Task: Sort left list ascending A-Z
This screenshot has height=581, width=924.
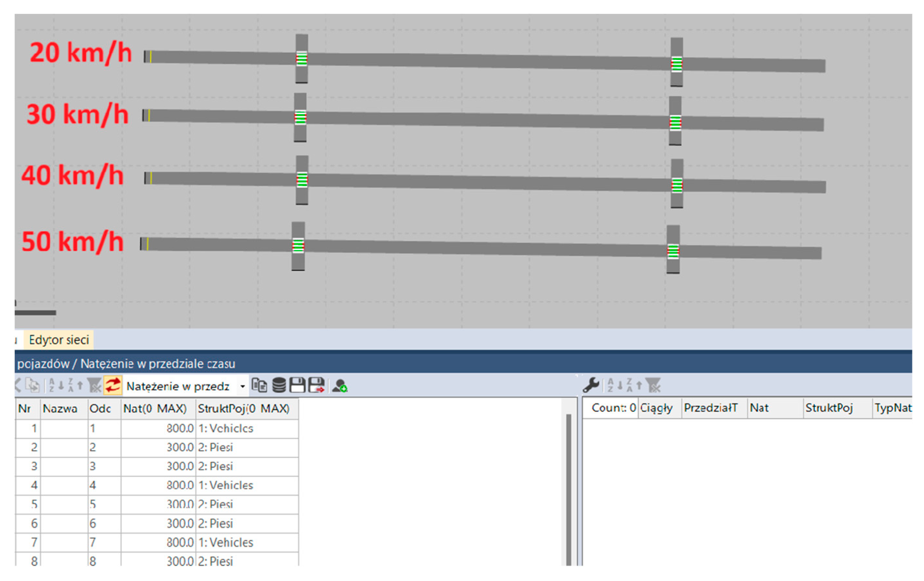Action: [x=55, y=385]
